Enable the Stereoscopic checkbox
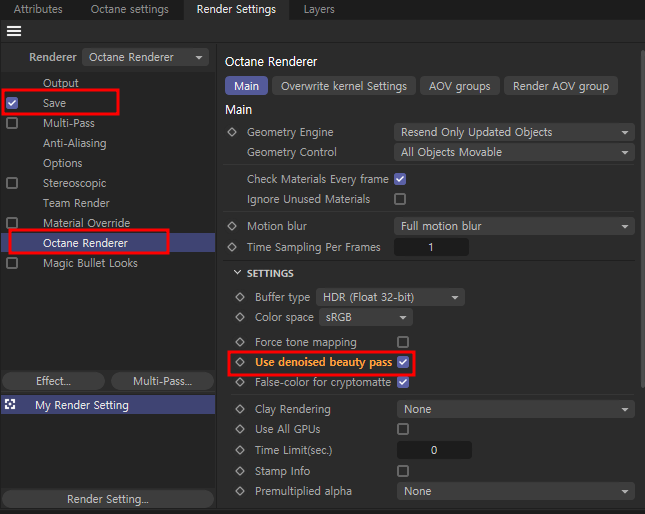 (x=12, y=183)
